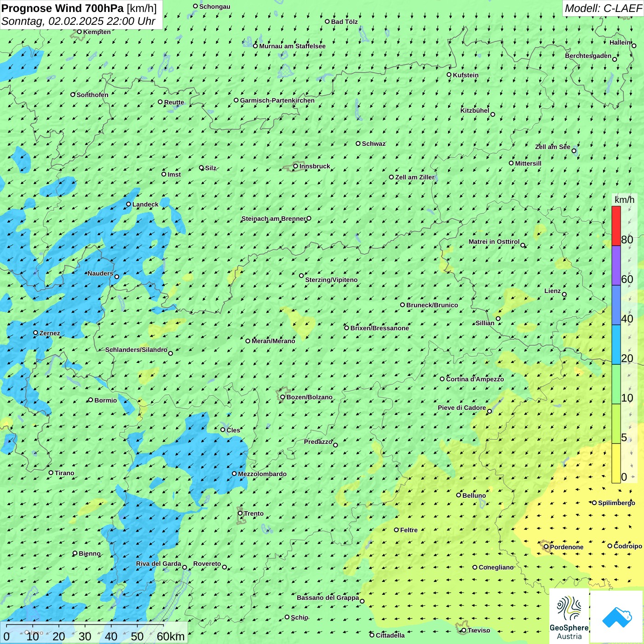Click the Mezzolombardo label
This screenshot has width=644, height=644.
point(262,474)
